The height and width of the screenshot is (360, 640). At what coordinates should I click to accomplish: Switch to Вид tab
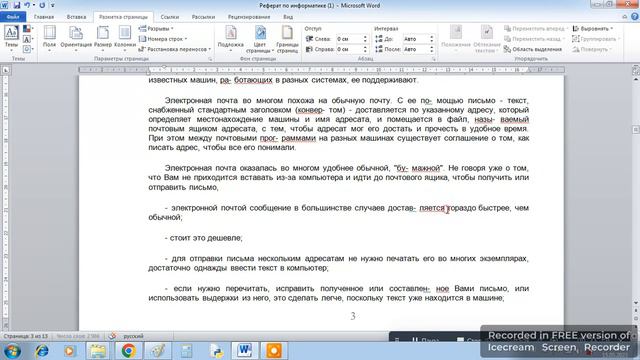[x=288, y=17]
